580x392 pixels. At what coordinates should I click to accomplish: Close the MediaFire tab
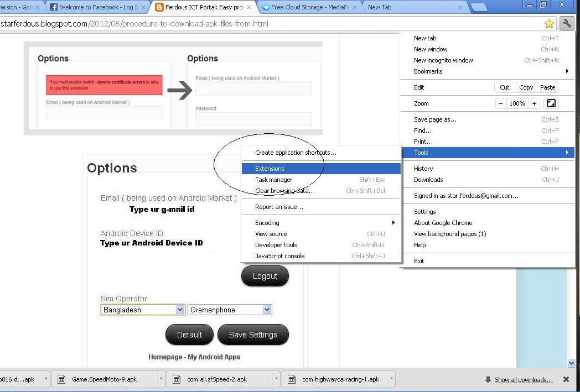355,7
